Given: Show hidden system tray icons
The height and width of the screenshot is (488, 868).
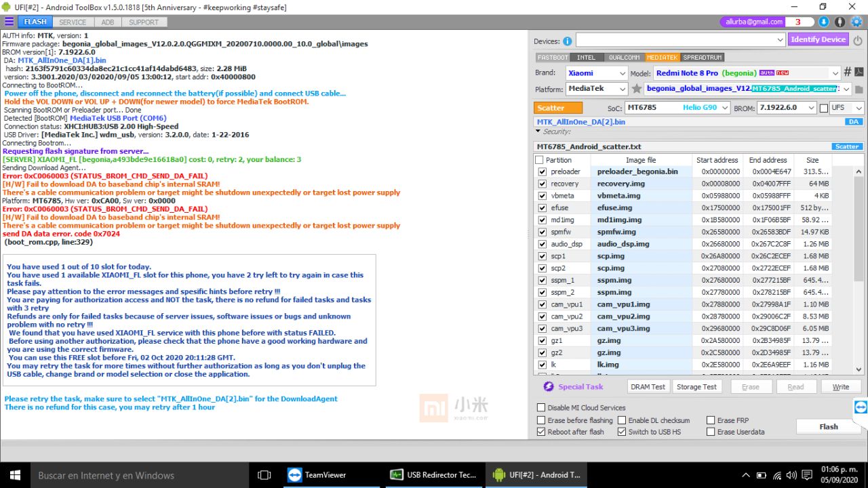Looking at the screenshot, I should [x=746, y=475].
